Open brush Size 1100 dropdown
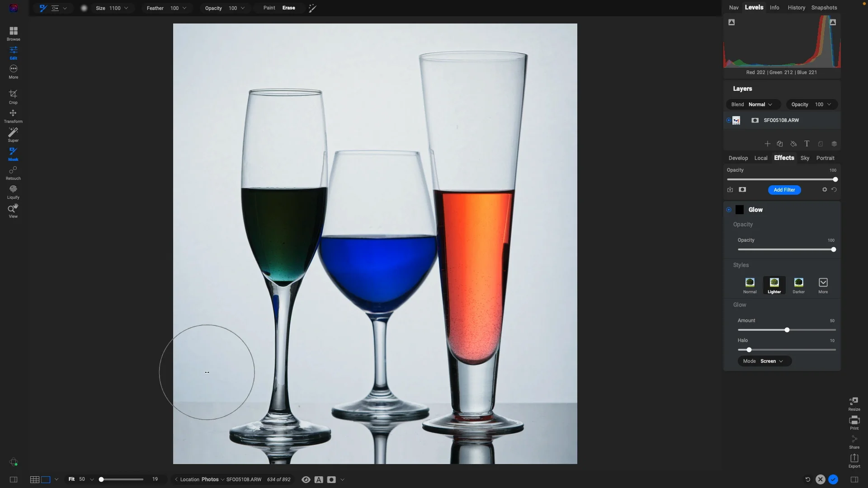868x488 pixels. (x=112, y=8)
